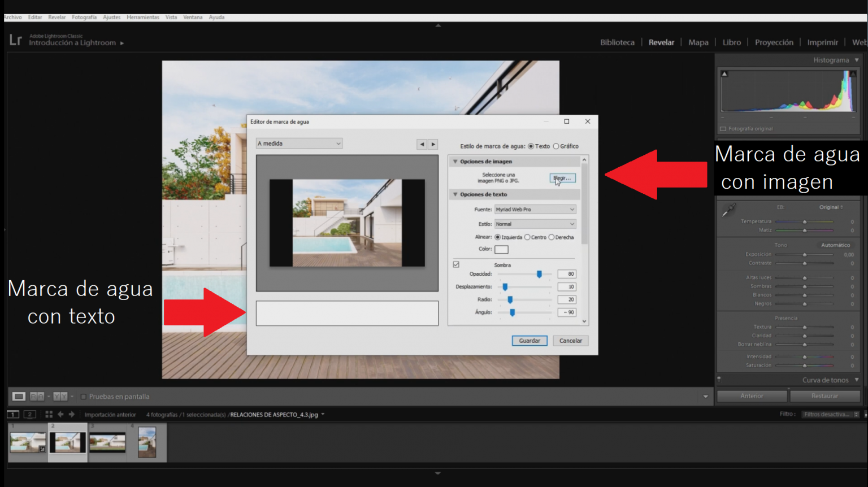Select the last thumbnail in the filmstrip

click(x=147, y=442)
